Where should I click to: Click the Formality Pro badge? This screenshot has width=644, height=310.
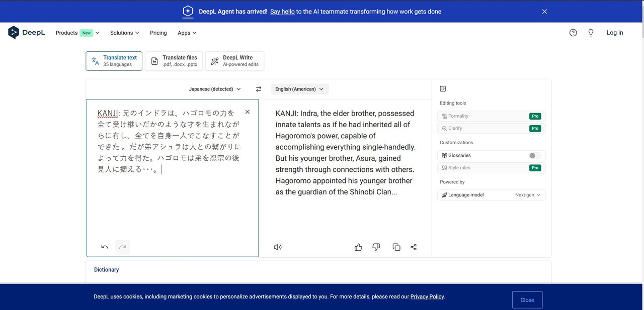coord(535,116)
